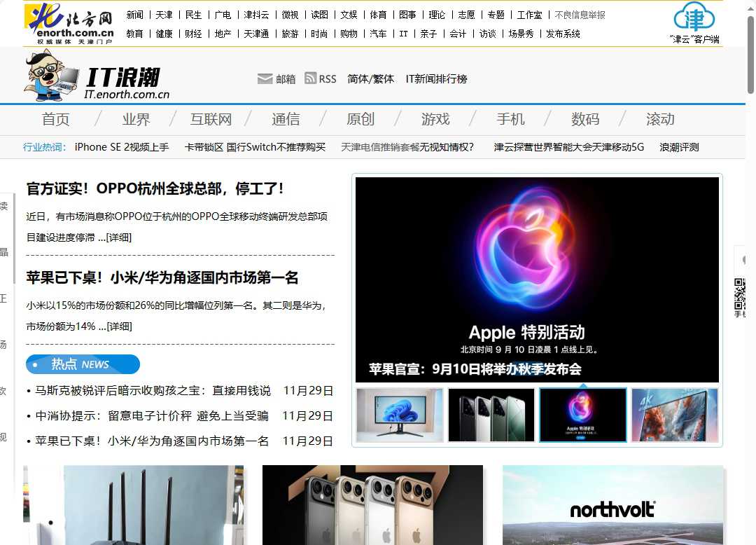The height and width of the screenshot is (545, 756).
Task: Go to 首页 tab
Action: tap(55, 119)
